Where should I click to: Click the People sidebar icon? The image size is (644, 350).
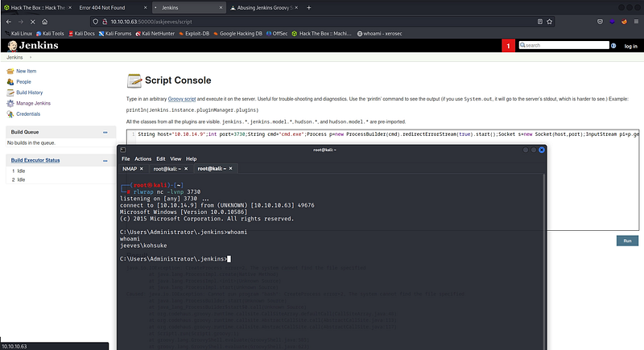tap(10, 81)
